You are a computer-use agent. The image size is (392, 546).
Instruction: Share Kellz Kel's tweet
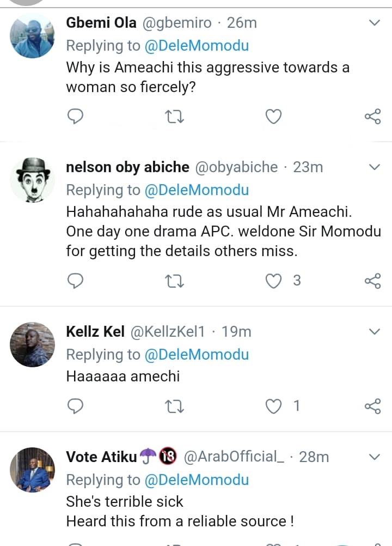point(372,406)
